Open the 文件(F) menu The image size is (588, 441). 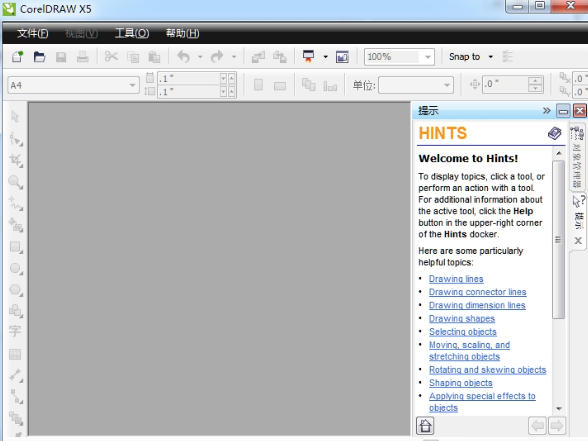pos(33,33)
